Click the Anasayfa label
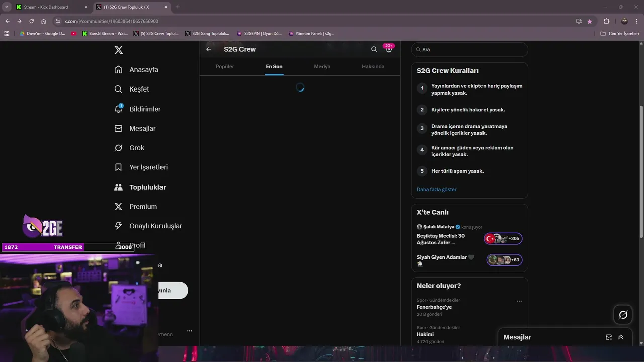Screen dimensions: 644x362 click(144, 69)
